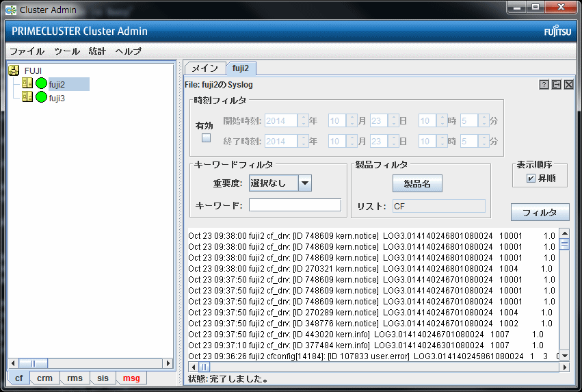Enable the time filter checkbox
Viewport: 582px width, 392px height.
click(206, 138)
